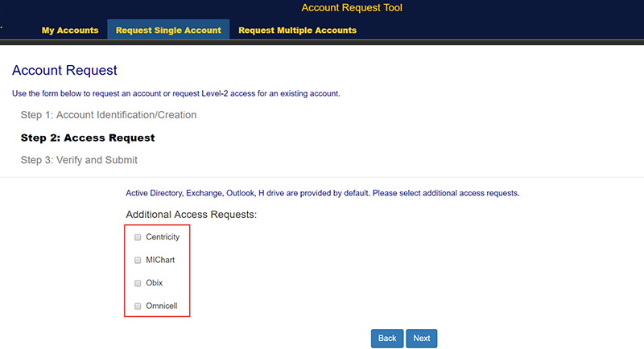
Task: Check the Centricity access checkbox
Action: click(x=138, y=237)
